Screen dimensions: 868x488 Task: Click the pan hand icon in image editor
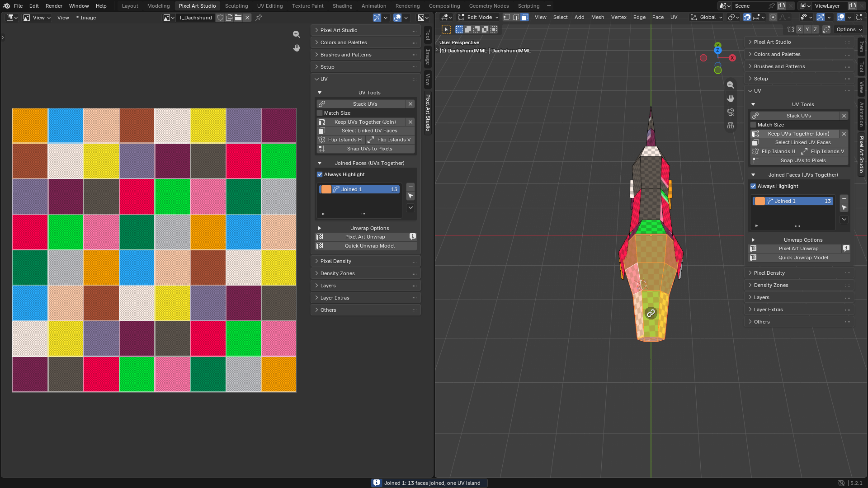(x=297, y=48)
